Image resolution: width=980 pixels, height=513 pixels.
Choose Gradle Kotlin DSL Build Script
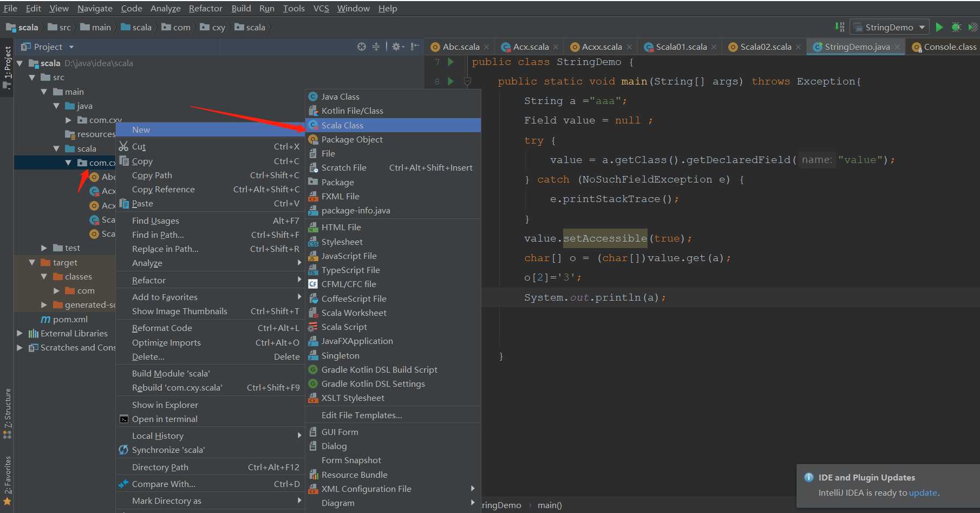(x=393, y=369)
